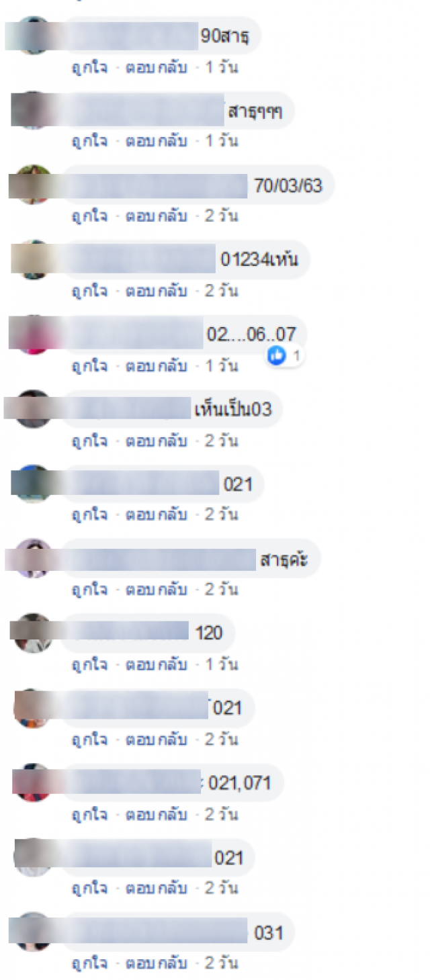Click ตอบกลับ under the 120 comment
This screenshot has width=430, height=980.
coord(156,664)
